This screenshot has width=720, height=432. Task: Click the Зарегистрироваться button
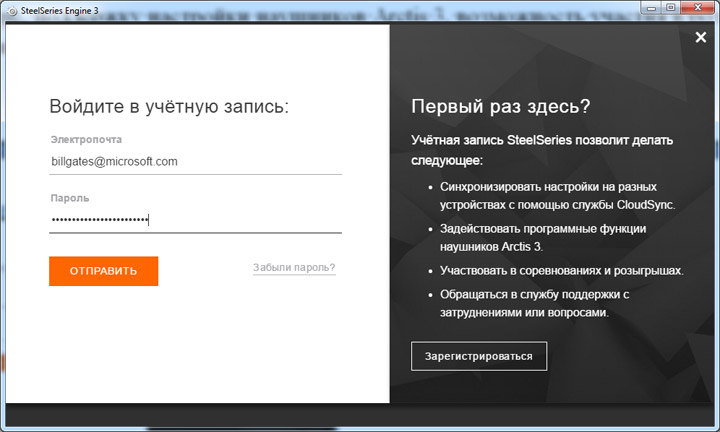[479, 356]
